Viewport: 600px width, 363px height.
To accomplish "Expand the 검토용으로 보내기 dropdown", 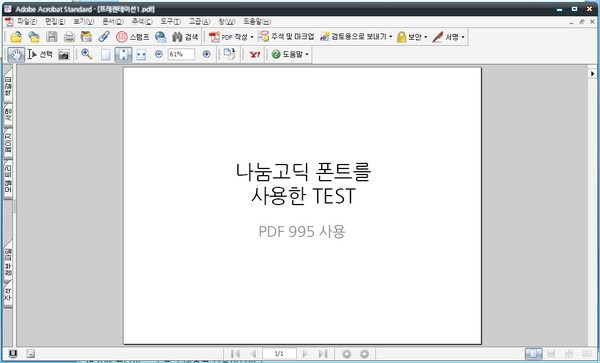I will click(x=391, y=37).
